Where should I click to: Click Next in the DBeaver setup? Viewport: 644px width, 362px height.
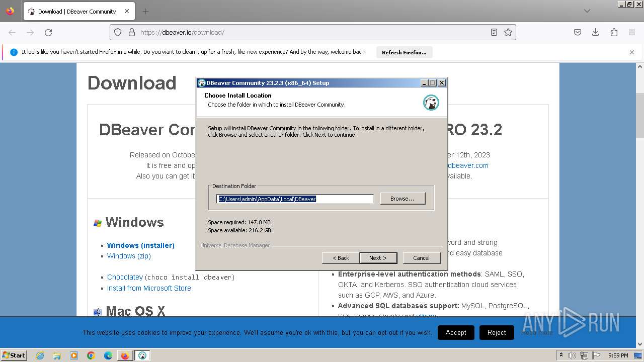[378, 258]
